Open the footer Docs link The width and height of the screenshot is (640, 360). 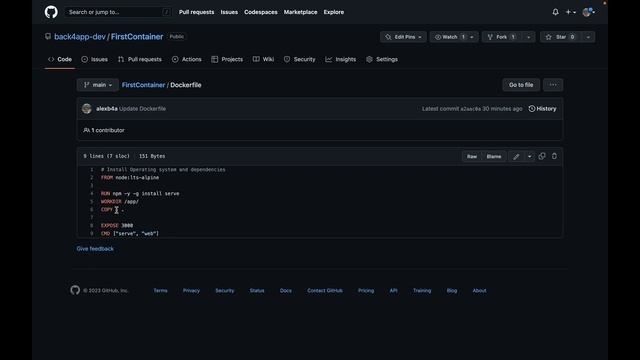point(286,291)
